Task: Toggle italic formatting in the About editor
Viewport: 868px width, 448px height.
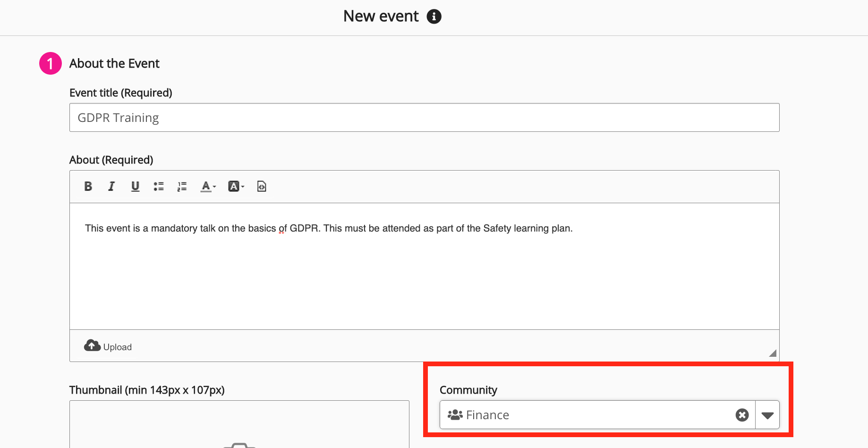Action: click(x=111, y=187)
